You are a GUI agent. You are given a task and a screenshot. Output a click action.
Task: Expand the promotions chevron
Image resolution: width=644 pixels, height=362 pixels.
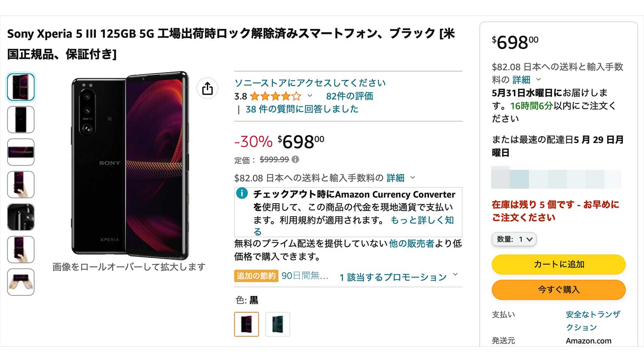tap(456, 275)
